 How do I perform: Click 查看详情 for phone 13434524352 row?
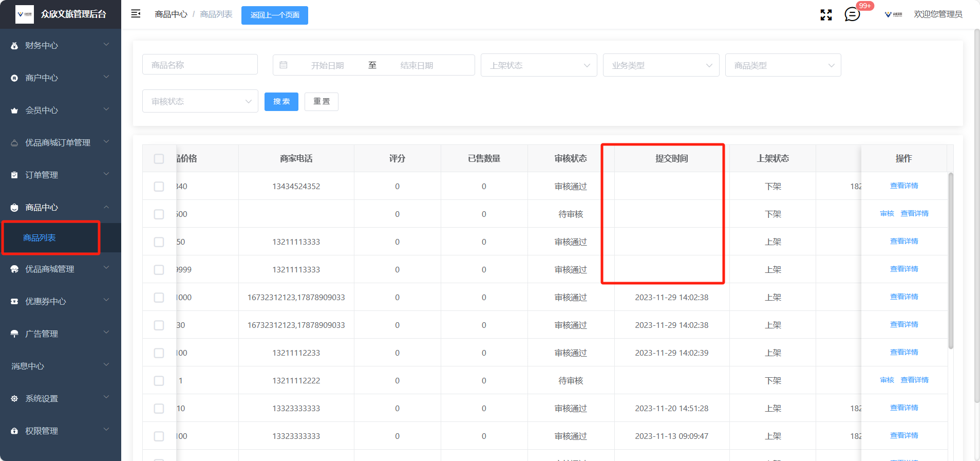pos(904,186)
